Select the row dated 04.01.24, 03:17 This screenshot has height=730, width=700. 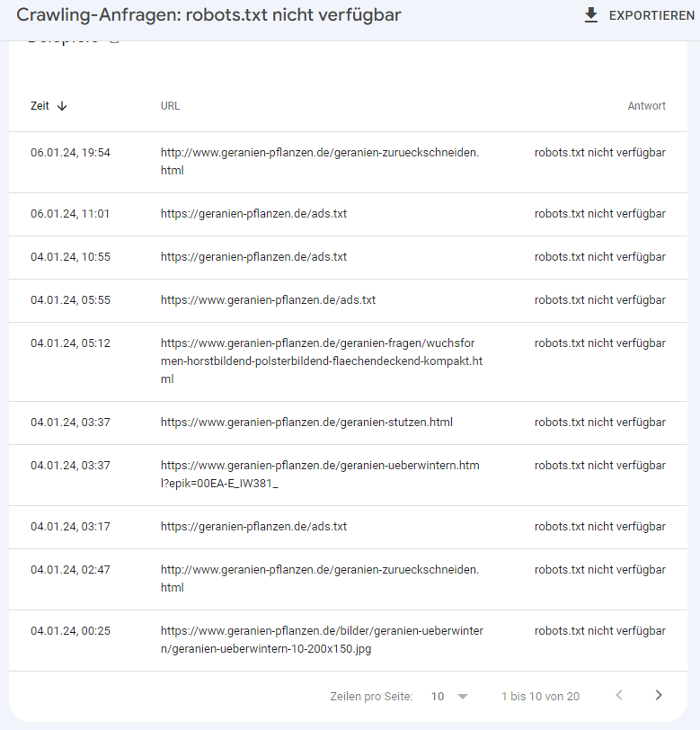pyautogui.click(x=348, y=527)
